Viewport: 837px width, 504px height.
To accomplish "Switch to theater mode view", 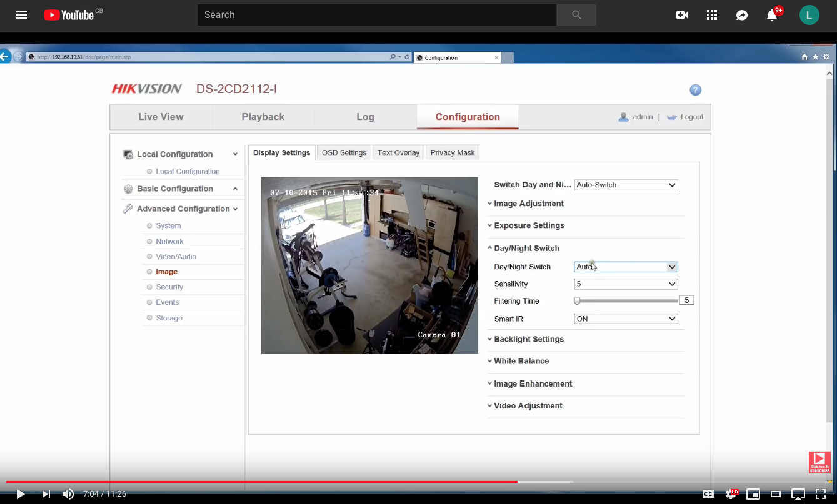I will pos(776,494).
